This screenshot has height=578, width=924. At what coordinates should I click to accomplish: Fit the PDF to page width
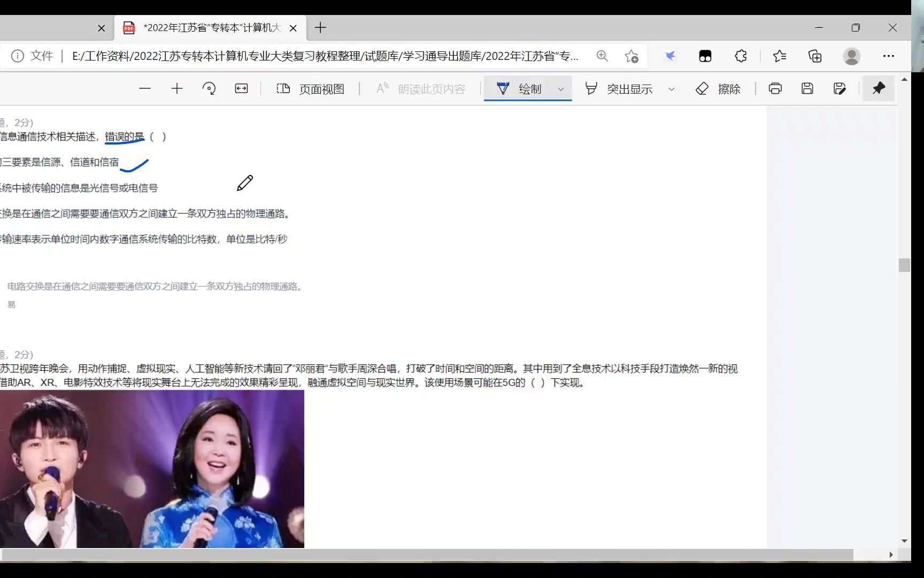click(241, 88)
